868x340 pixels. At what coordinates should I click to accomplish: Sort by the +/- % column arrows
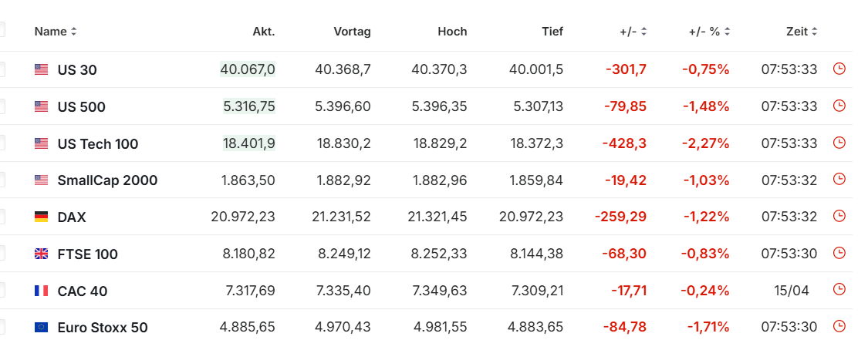pos(727,32)
